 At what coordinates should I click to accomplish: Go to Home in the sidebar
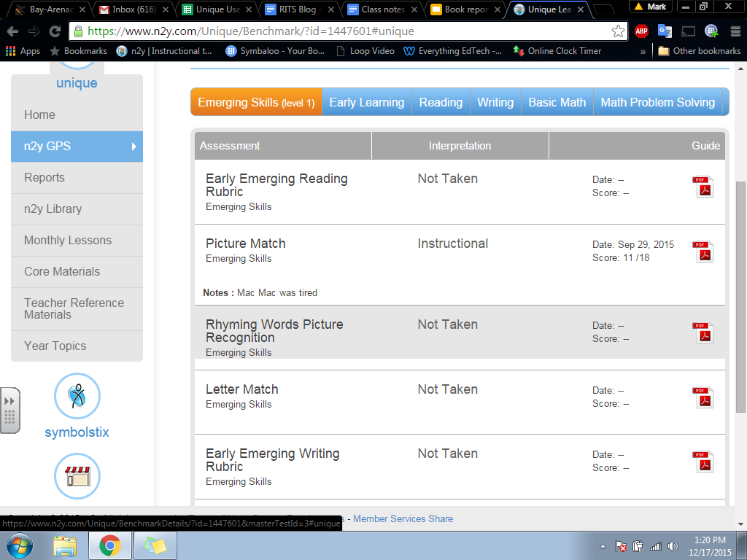coord(77,114)
